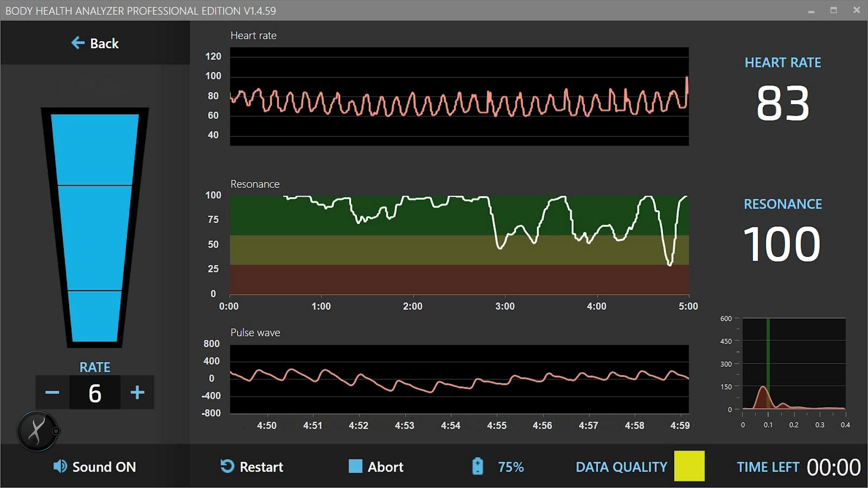Click the RATE label
This screenshot has width=868, height=488.
click(95, 367)
